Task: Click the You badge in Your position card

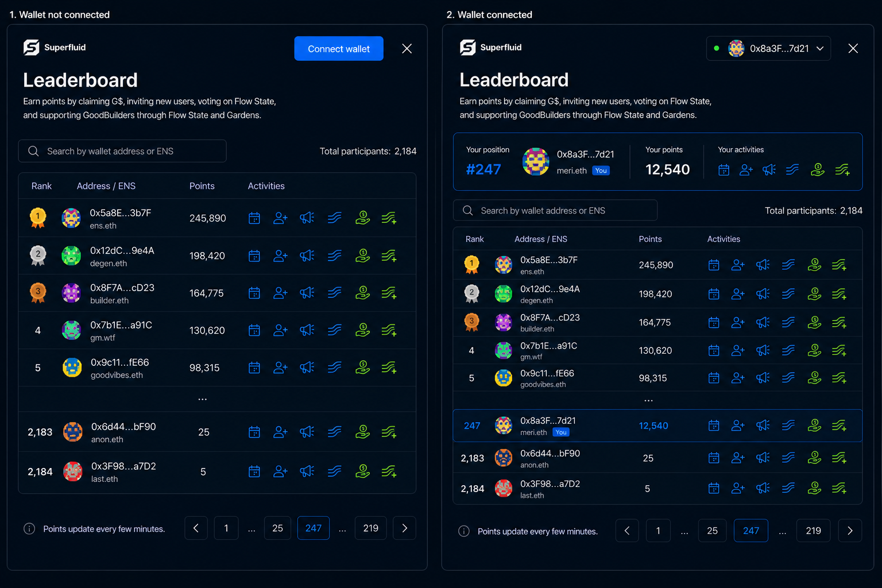Action: [601, 171]
